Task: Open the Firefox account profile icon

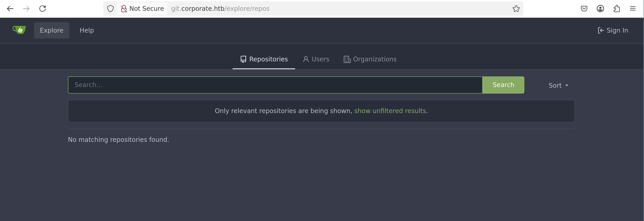Action: (600, 9)
